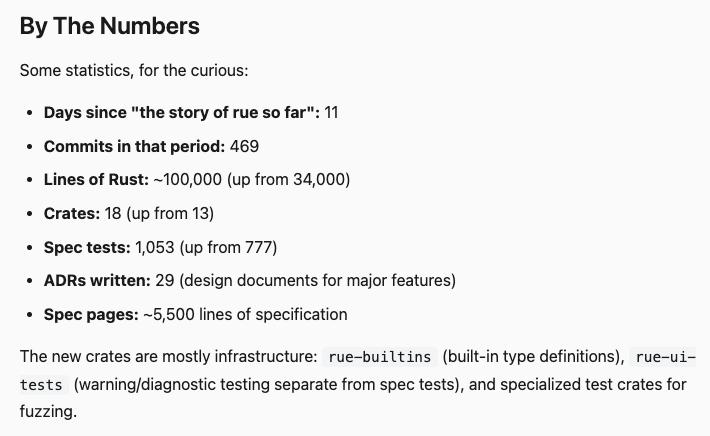This screenshot has width=710, height=436.
Task: Click the number 11 in the first bullet
Action: [332, 112]
